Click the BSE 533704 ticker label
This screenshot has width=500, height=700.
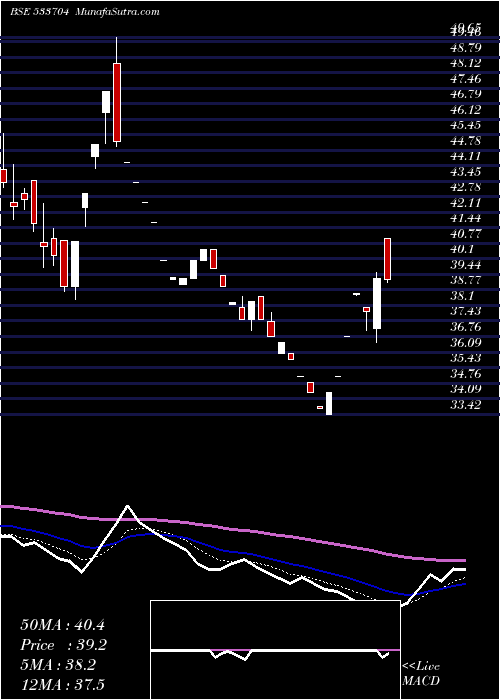(x=39, y=12)
